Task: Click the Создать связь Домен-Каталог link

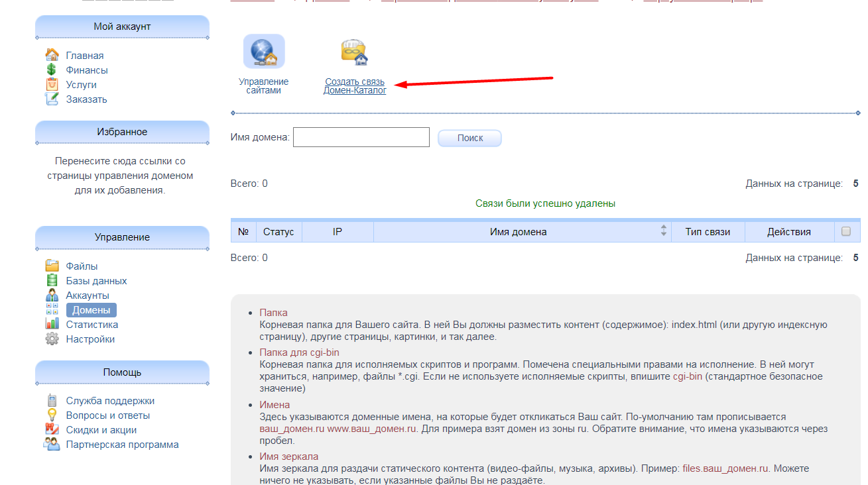Action: tap(355, 86)
